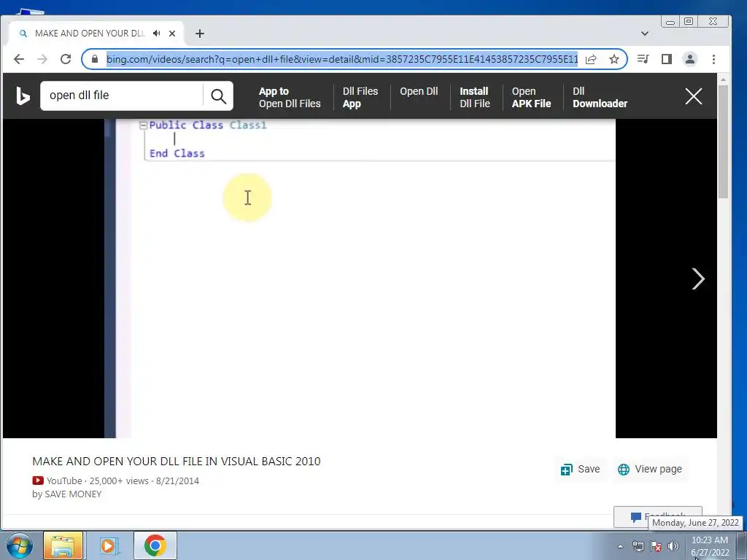
Task: Click the browser forward arrow
Action: (x=42, y=59)
